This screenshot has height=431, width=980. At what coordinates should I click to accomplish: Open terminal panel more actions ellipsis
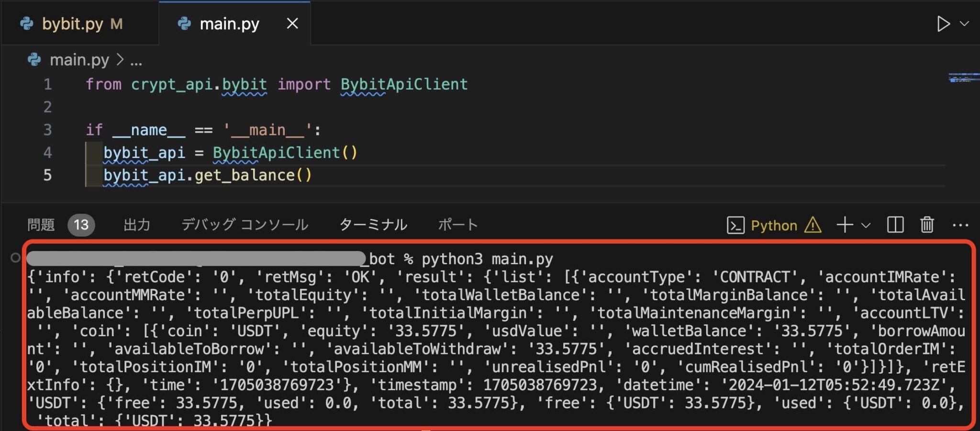point(960,225)
